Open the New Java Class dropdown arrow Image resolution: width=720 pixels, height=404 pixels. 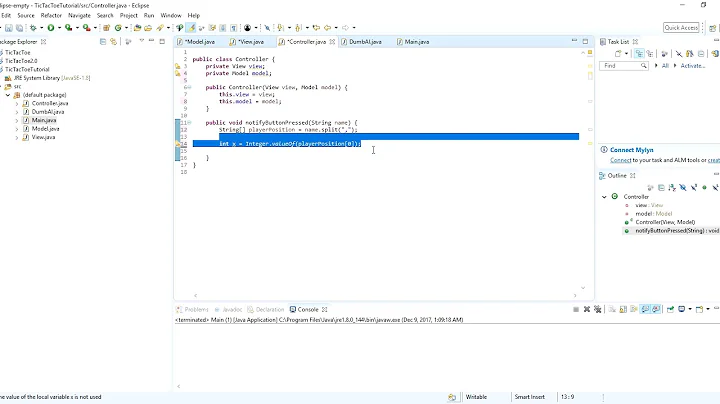pos(126,28)
